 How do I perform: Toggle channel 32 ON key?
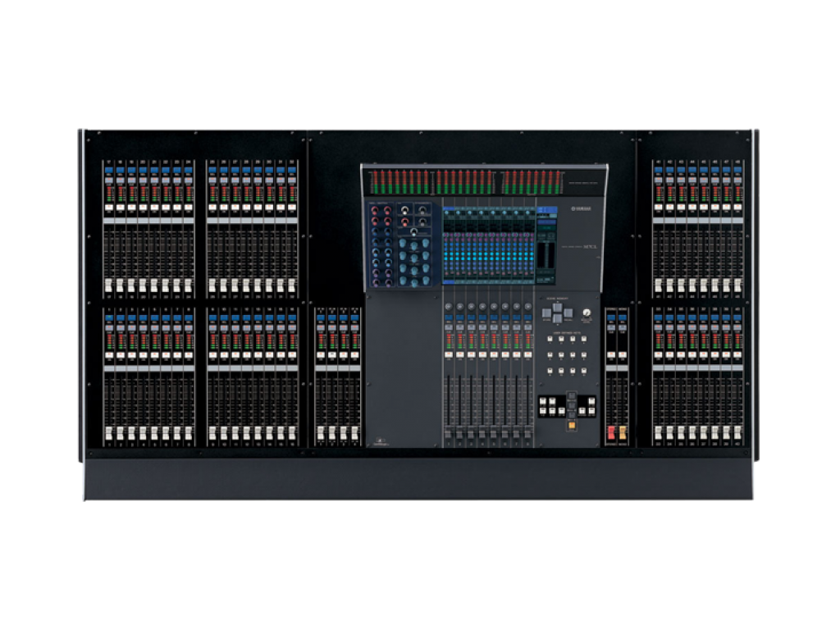[x=292, y=207]
